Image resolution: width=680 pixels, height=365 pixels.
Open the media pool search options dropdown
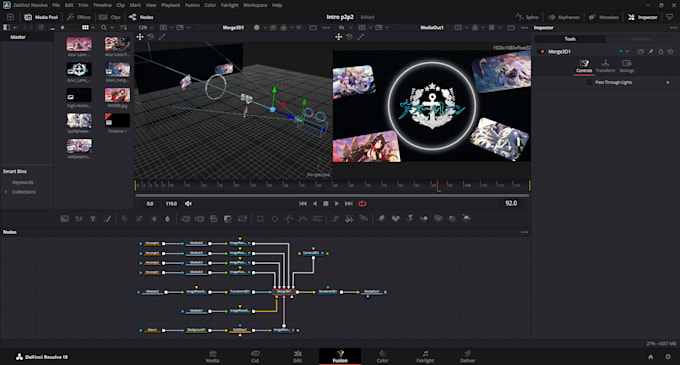coord(112,28)
